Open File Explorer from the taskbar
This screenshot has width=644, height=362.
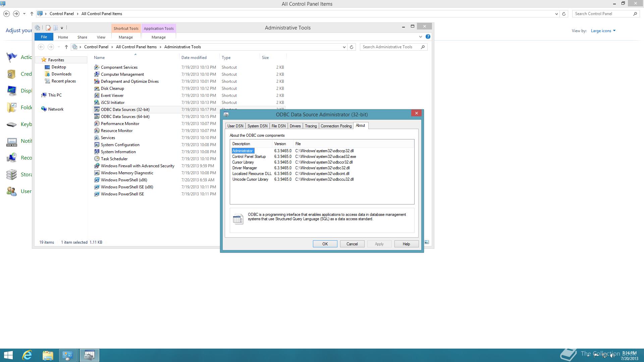coord(48,355)
